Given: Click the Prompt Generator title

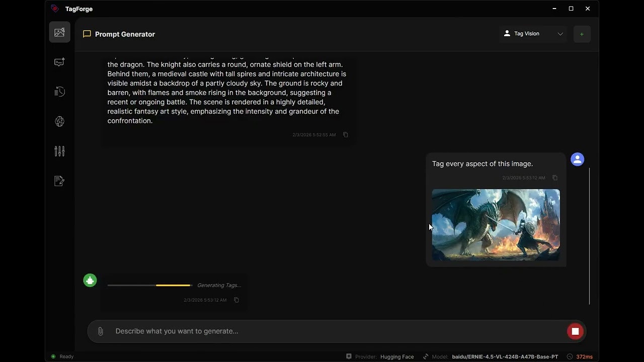Looking at the screenshot, I should tap(125, 34).
